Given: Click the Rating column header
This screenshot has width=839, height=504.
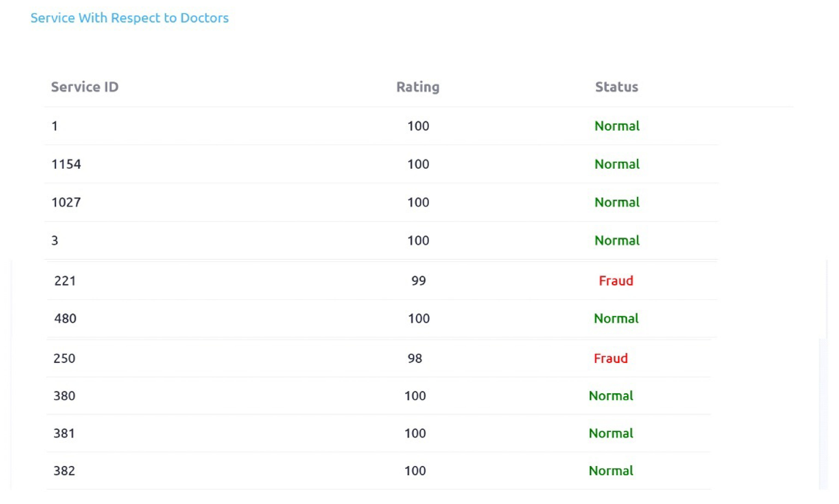Looking at the screenshot, I should [418, 87].
